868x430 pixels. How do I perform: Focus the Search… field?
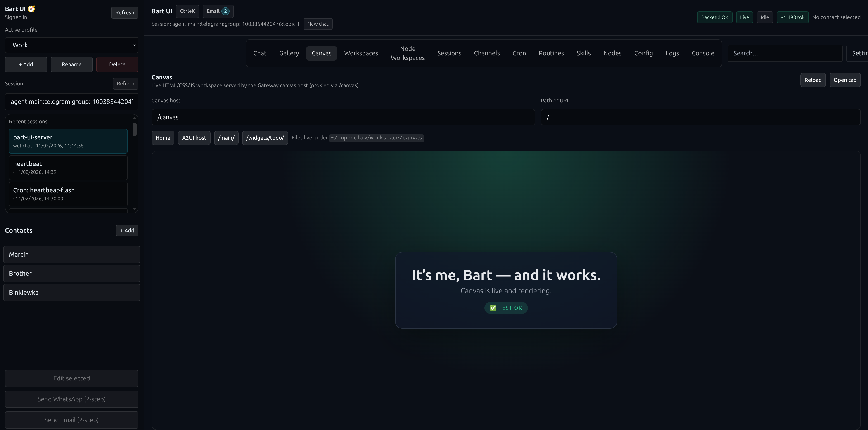click(x=785, y=53)
